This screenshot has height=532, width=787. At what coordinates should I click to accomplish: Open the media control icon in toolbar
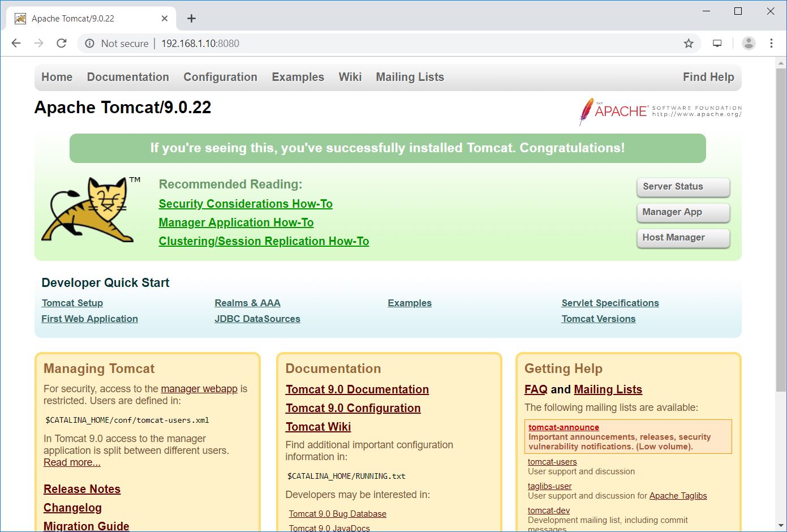click(717, 43)
